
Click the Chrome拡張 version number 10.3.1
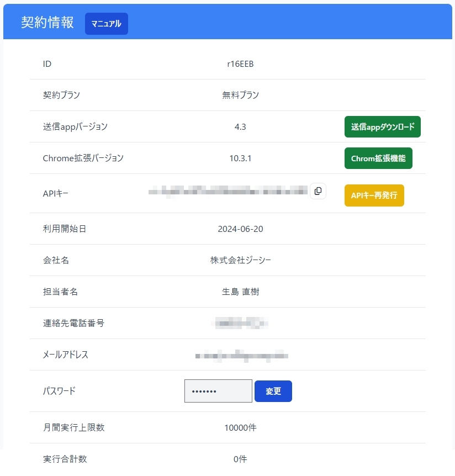(x=240, y=158)
